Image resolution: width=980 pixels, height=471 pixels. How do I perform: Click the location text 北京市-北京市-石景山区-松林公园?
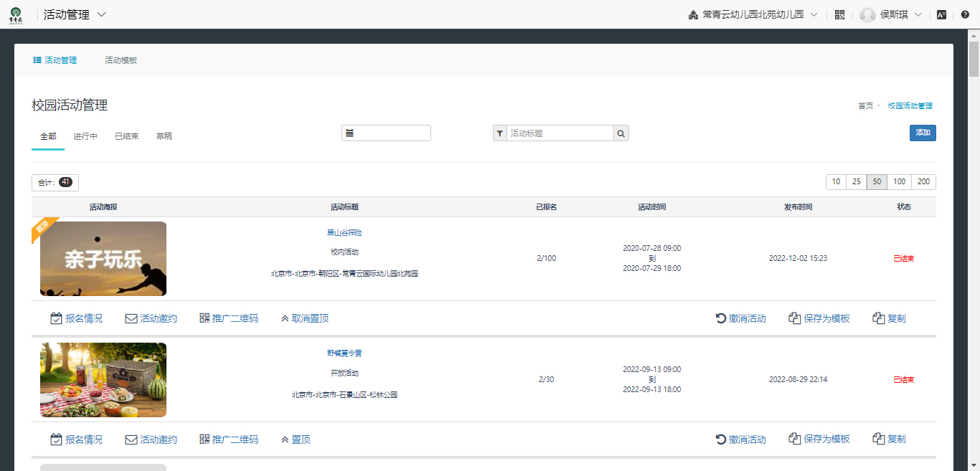344,395
